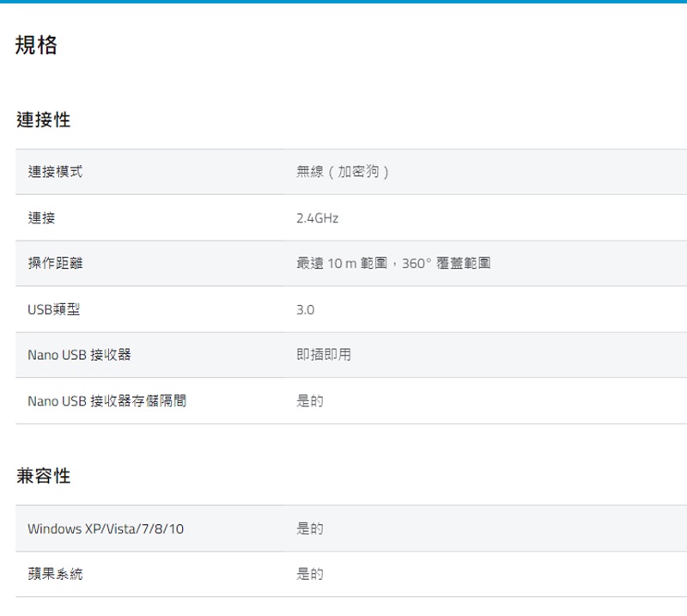Click the Nano USB 接收器 row label

pyautogui.click(x=79, y=355)
